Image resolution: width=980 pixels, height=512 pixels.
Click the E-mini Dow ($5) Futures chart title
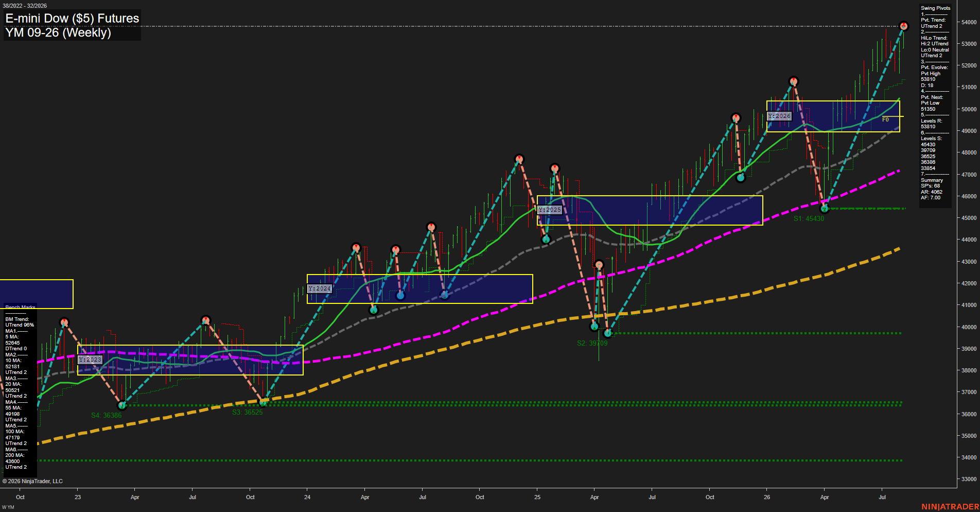(72, 19)
